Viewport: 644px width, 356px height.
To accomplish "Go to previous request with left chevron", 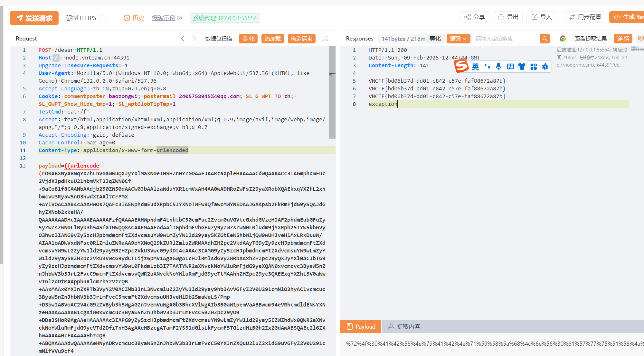I will [183, 39].
